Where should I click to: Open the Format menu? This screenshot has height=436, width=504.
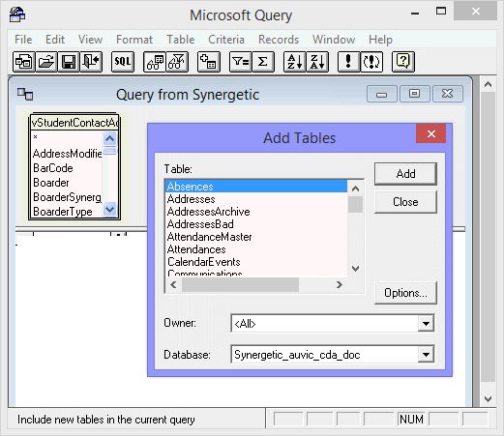134,40
